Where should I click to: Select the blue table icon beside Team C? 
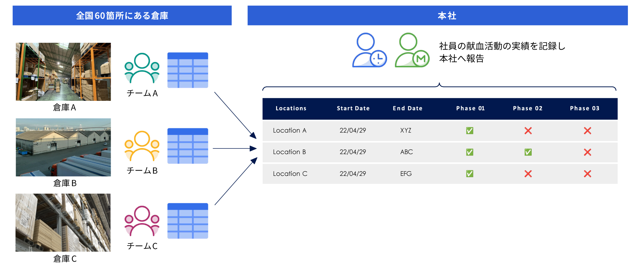188,221
